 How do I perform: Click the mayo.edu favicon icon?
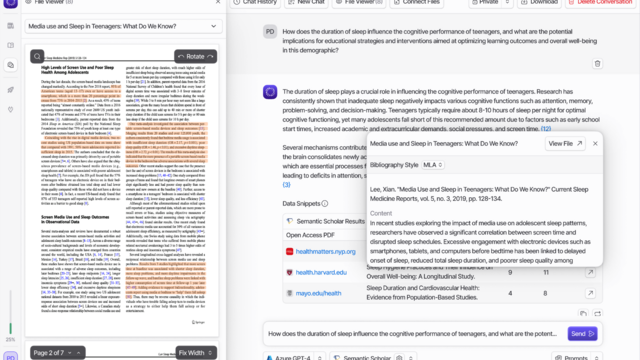pyautogui.click(x=289, y=293)
